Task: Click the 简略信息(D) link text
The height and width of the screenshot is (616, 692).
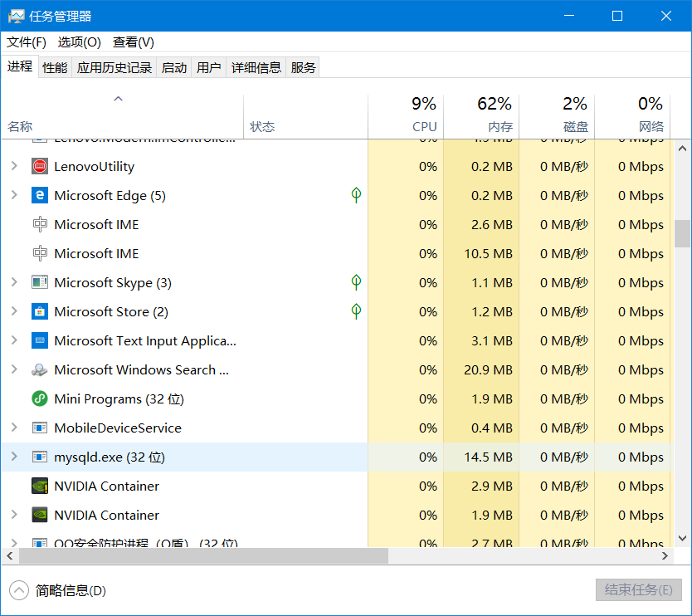Action: [x=71, y=591]
